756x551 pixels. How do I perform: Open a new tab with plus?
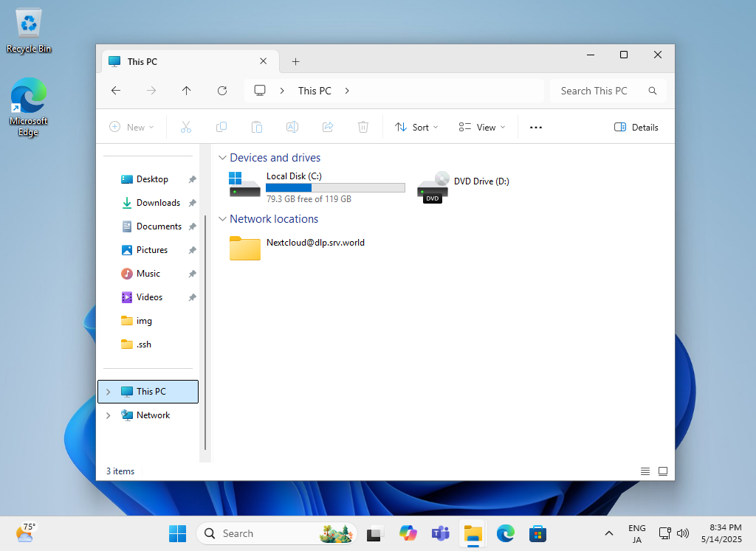(295, 62)
